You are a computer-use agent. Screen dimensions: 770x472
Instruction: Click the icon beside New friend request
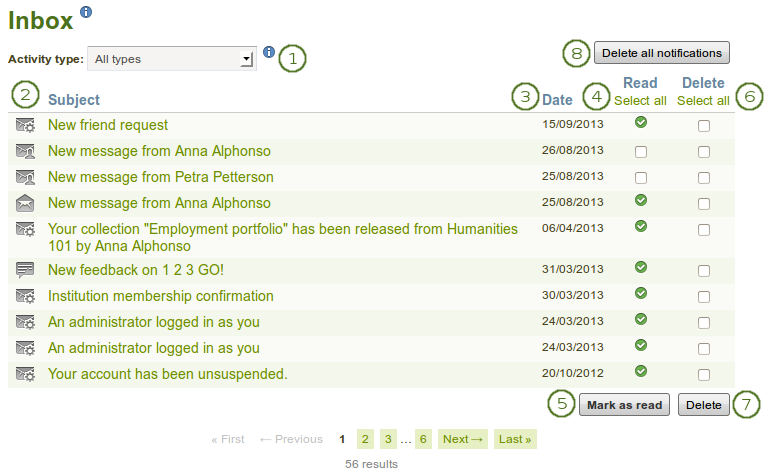pyautogui.click(x=26, y=125)
